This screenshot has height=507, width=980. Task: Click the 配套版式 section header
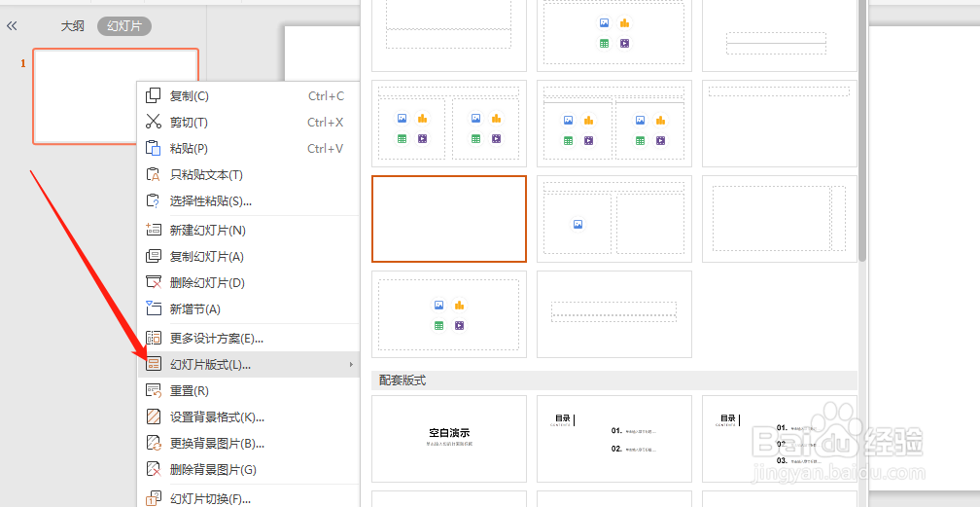tap(614, 380)
